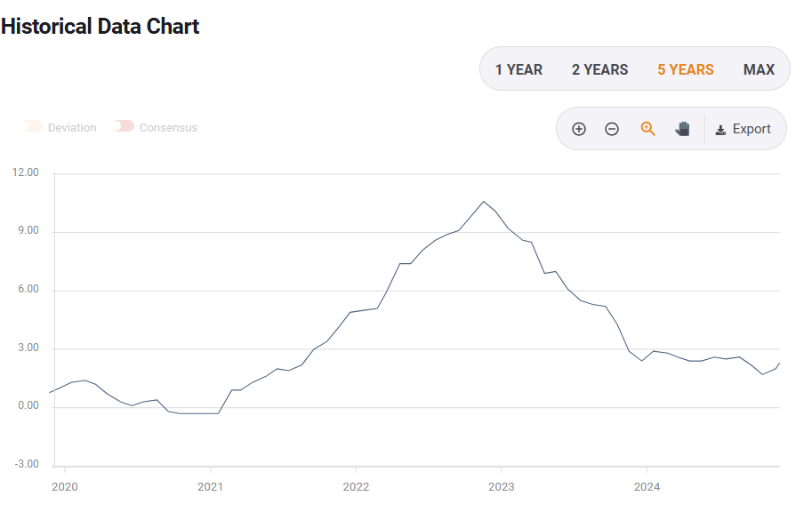Activate the orange selection zoom magnifier

(647, 129)
